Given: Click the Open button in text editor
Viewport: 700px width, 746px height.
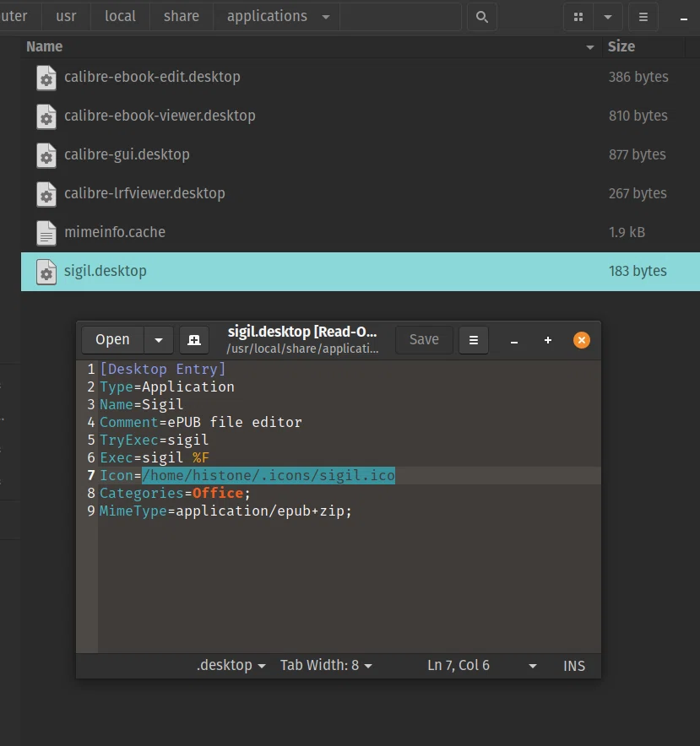Looking at the screenshot, I should [x=113, y=340].
